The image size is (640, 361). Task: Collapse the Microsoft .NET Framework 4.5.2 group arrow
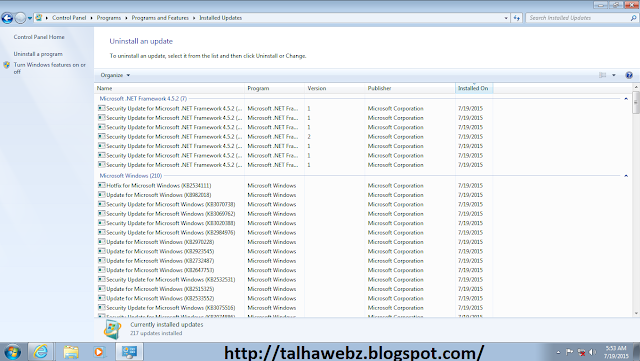point(626,99)
